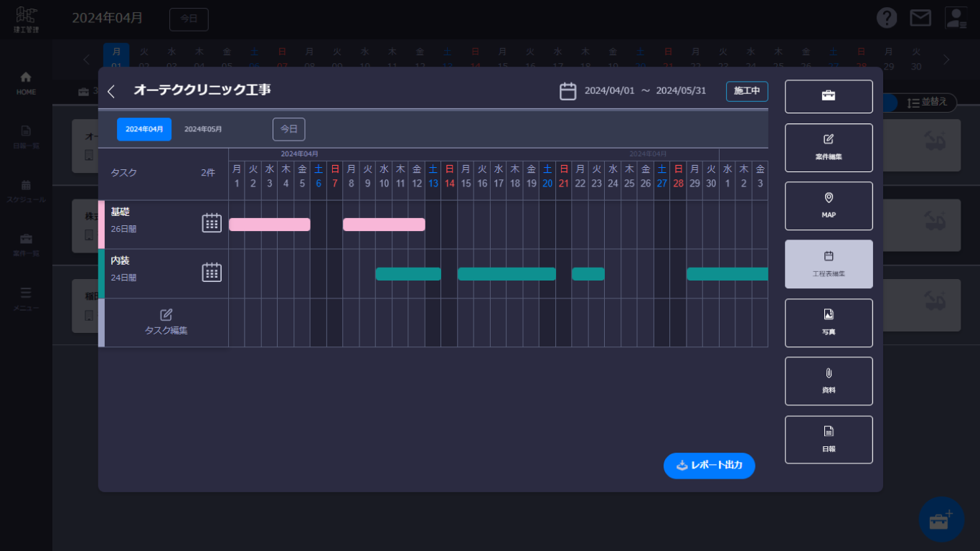Viewport: 980px width, 551px height.
Task: Open calendar icon for 内装 task
Action: [x=212, y=272]
